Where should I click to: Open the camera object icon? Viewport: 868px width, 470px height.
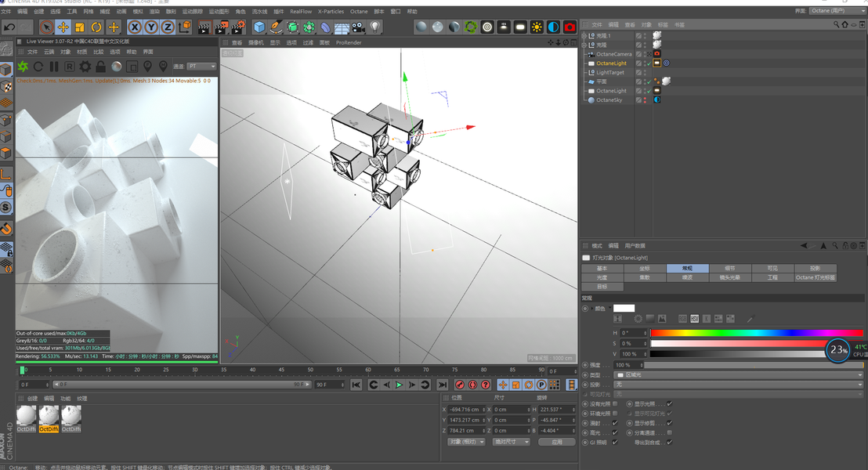358,27
